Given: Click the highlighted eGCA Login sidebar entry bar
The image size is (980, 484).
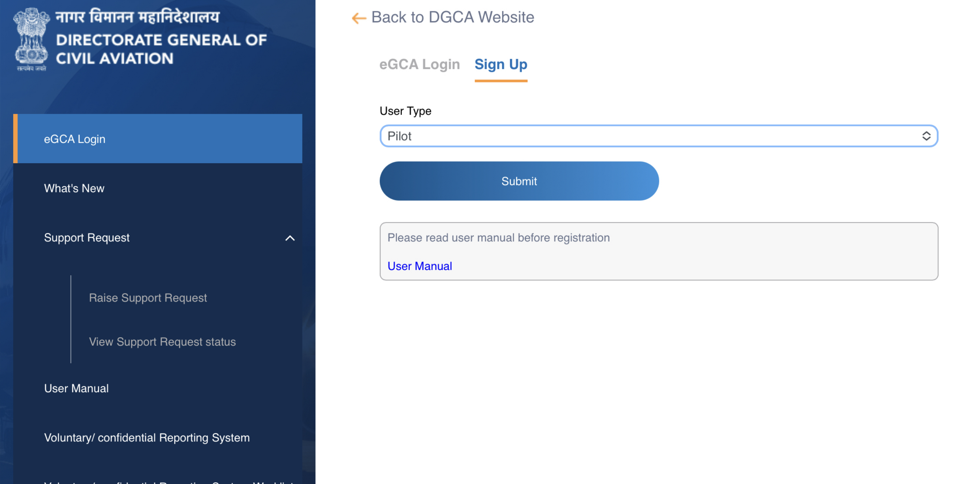Looking at the screenshot, I should [x=15, y=138].
